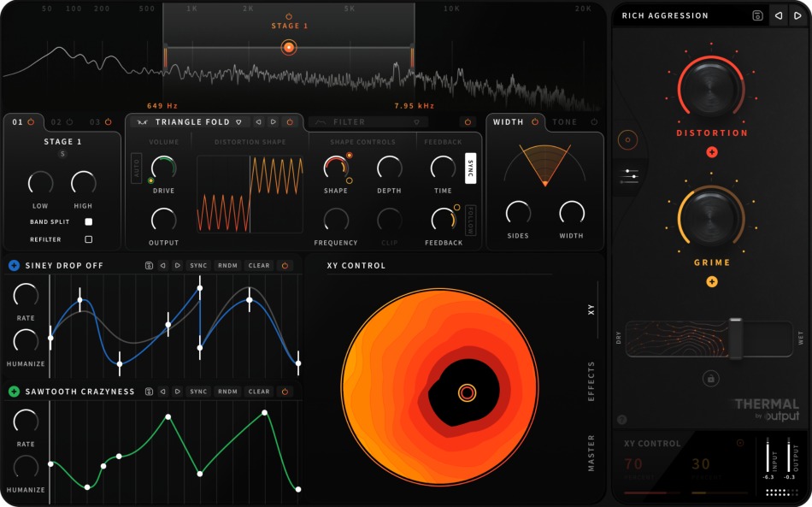Screen dimensions: 812x507
Task: Select the Tone tab in the Width module
Action: (x=564, y=121)
